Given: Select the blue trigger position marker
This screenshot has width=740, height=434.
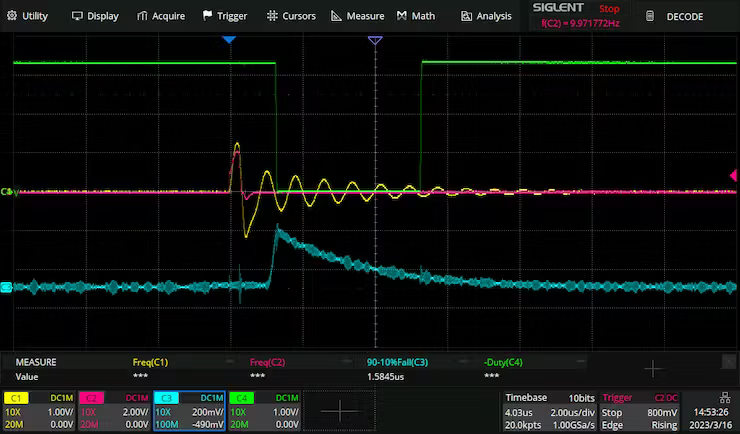Looking at the screenshot, I should point(229,40).
